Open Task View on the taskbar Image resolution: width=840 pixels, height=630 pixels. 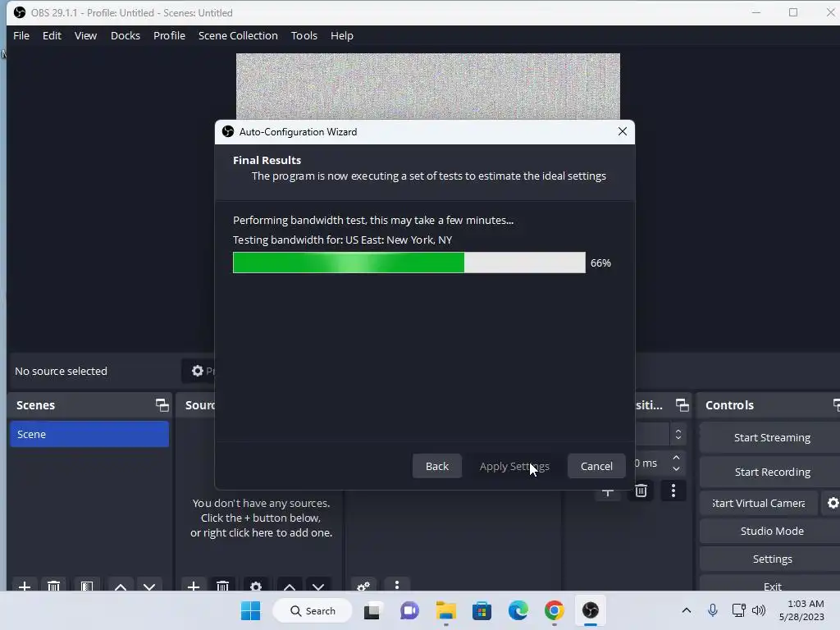pos(372,610)
